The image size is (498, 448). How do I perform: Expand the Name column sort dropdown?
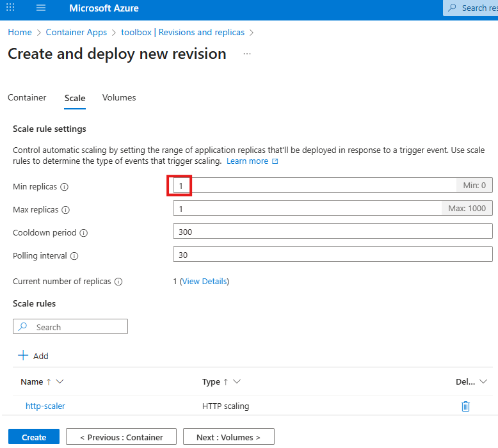[60, 382]
